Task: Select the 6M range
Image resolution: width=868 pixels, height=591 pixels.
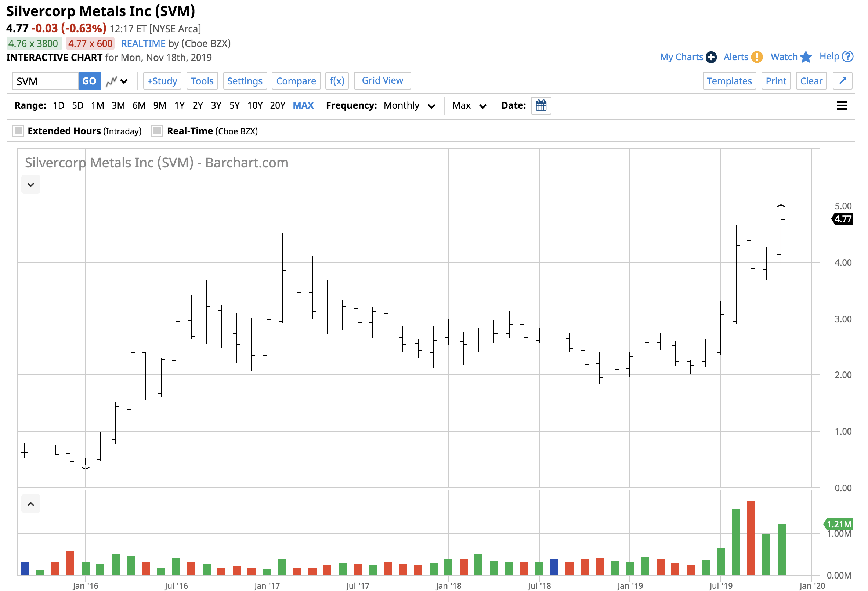Action: coord(139,106)
